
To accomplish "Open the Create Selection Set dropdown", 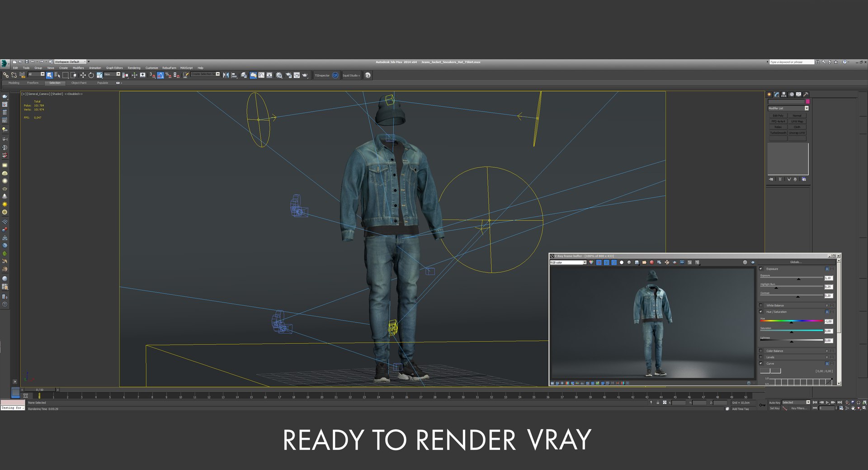I will coord(205,74).
